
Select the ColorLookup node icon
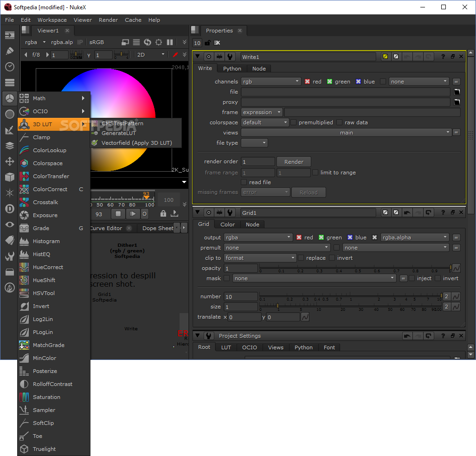(24, 150)
